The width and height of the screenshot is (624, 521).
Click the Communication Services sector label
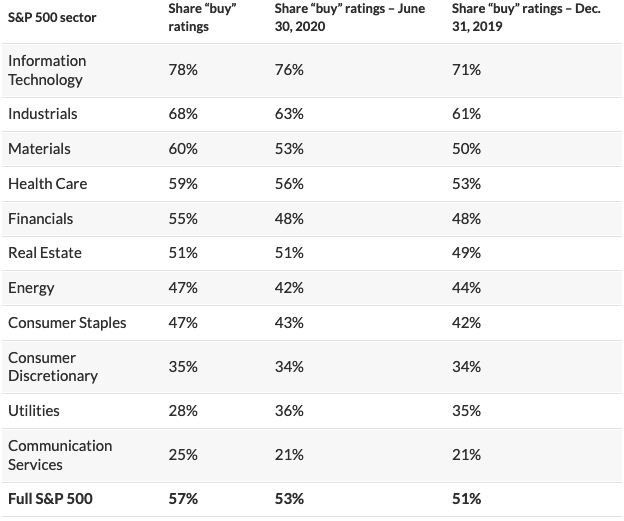click(60, 455)
